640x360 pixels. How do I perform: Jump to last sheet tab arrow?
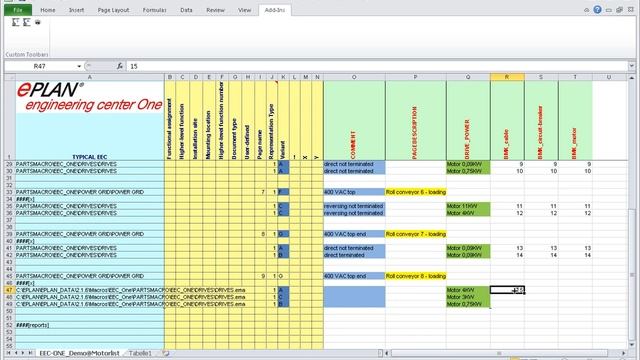tap(30, 353)
